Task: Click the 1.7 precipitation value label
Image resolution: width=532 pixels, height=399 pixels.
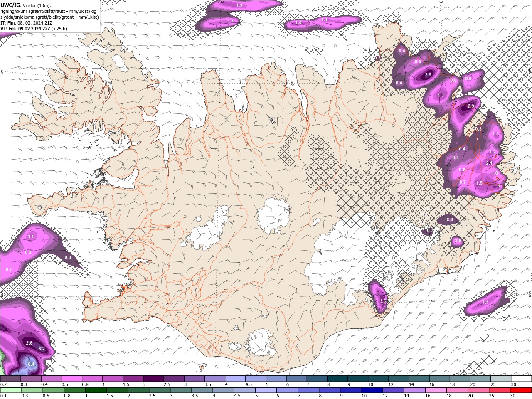Action: 441,95
